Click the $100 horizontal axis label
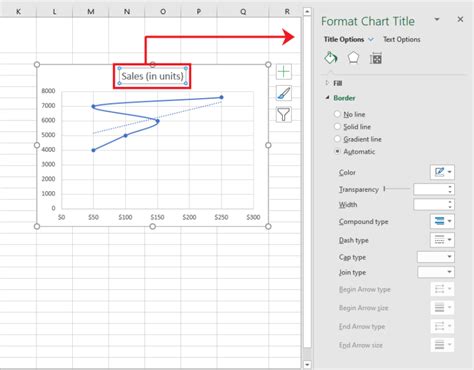The image size is (474, 370). (x=125, y=217)
